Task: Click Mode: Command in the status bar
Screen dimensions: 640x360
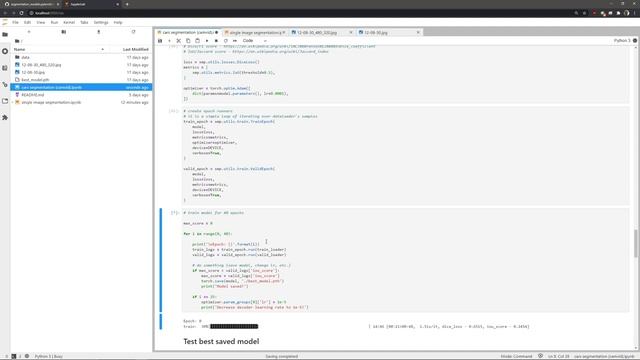Action: 516,356
